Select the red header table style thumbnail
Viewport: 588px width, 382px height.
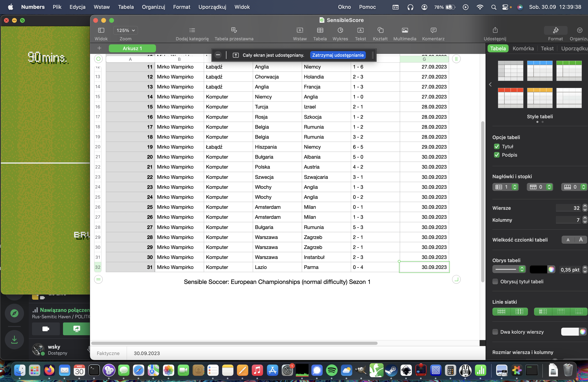510,98
